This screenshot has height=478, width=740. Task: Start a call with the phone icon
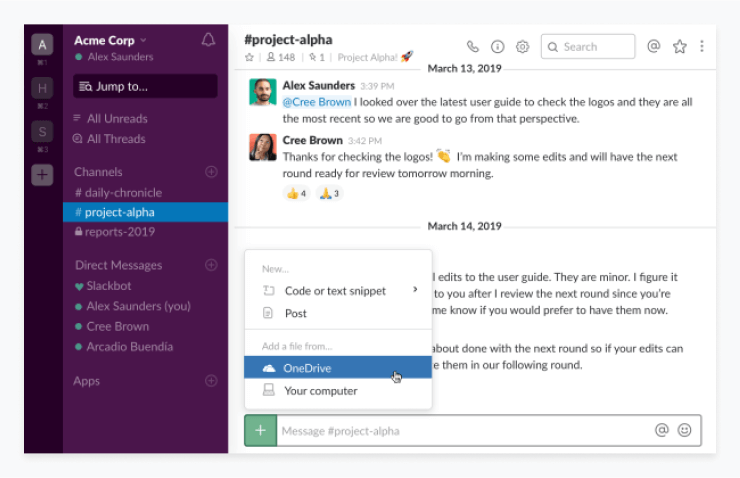472,47
